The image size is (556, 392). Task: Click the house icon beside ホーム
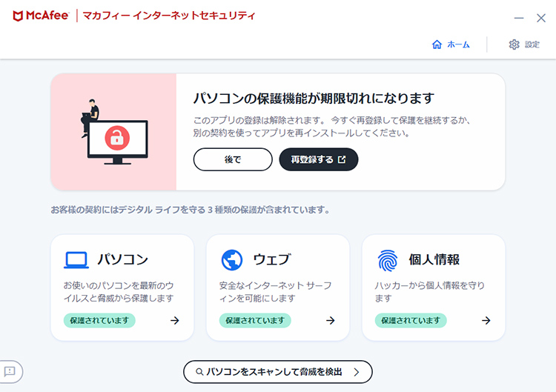tap(437, 44)
